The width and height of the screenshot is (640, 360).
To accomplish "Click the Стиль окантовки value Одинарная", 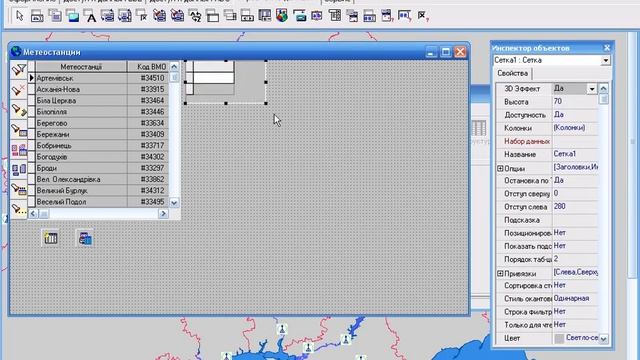I will 575,299.
